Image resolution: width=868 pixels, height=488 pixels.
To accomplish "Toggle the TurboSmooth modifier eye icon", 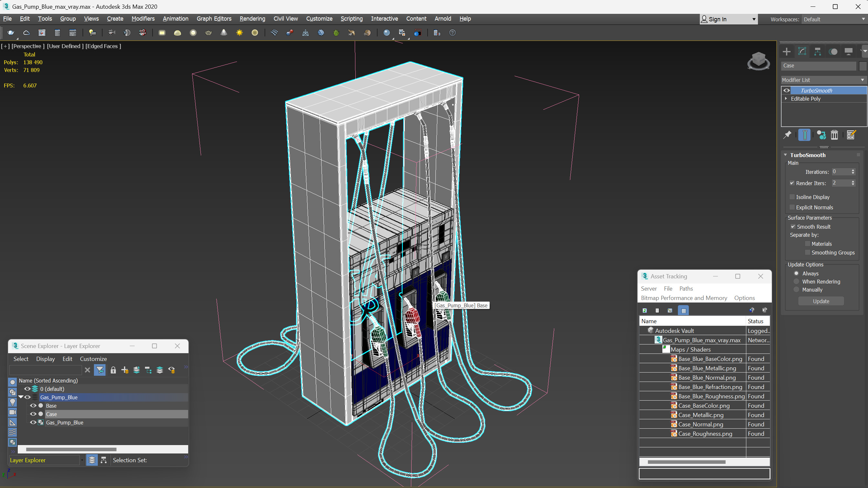I will [x=786, y=91].
